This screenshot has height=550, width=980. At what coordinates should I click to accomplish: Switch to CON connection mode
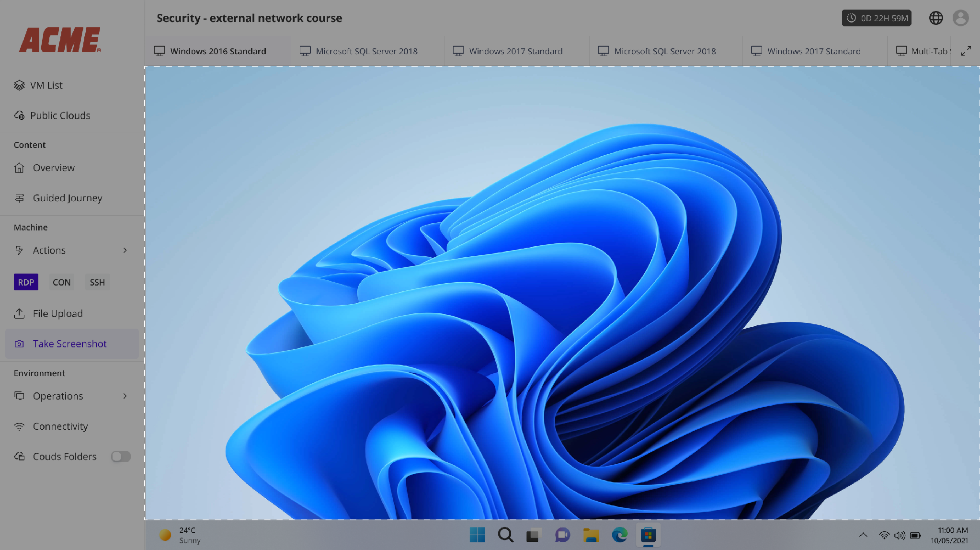[x=61, y=282]
